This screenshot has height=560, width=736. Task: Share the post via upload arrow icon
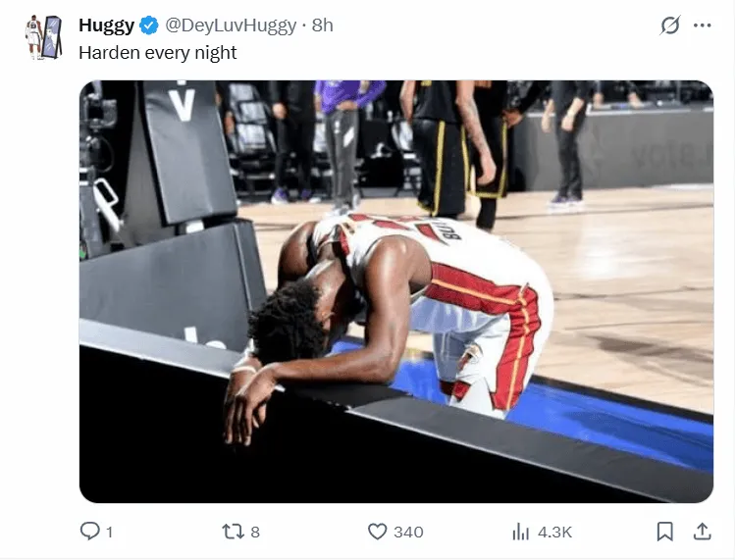703,532
